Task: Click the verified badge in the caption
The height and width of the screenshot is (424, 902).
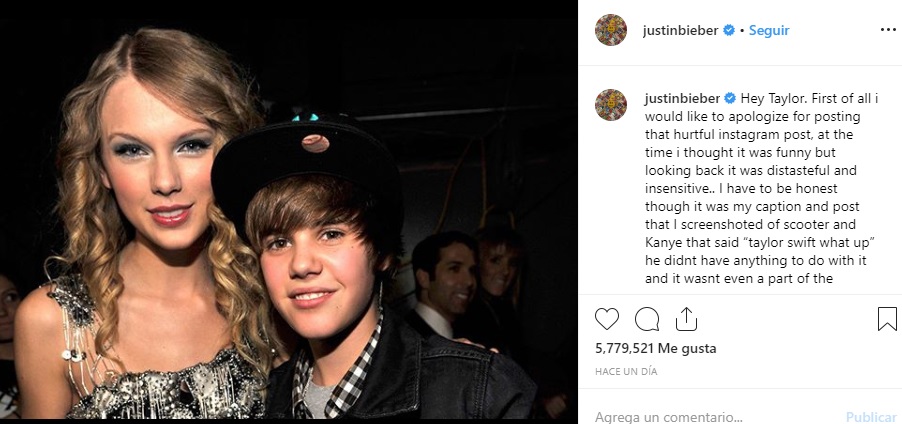Action: tap(730, 98)
